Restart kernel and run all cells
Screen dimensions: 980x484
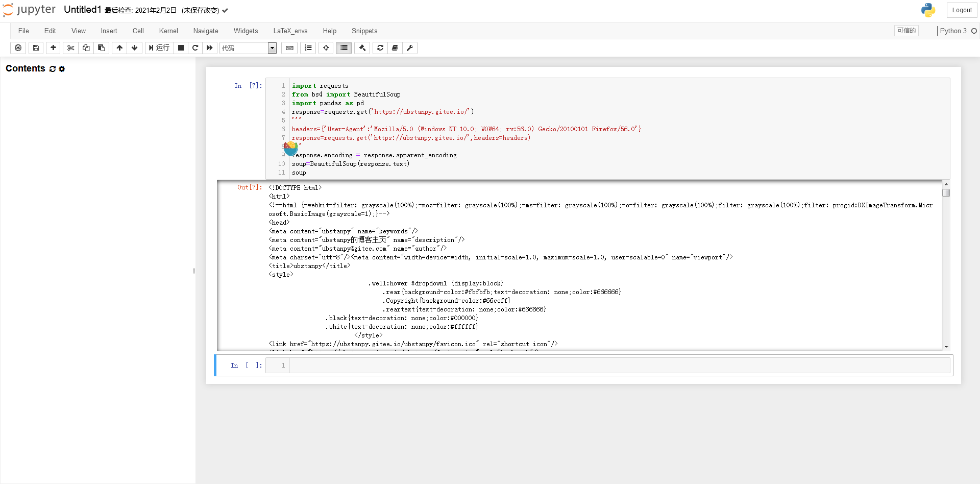click(x=210, y=48)
